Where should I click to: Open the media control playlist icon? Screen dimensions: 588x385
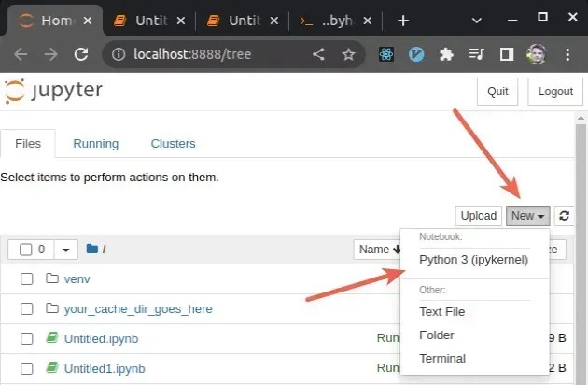click(476, 54)
